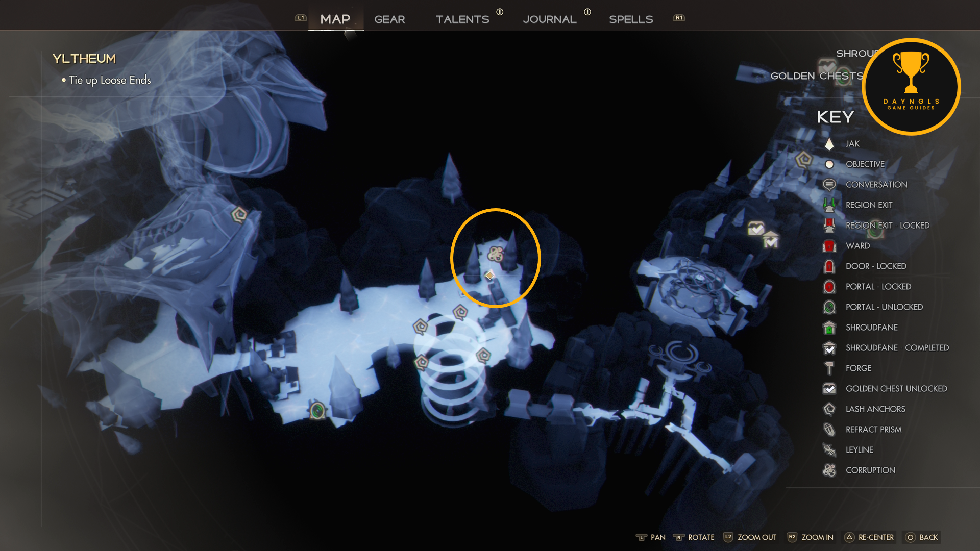Screen dimensions: 980x551
Task: Select the Spells tab
Action: click(x=631, y=19)
